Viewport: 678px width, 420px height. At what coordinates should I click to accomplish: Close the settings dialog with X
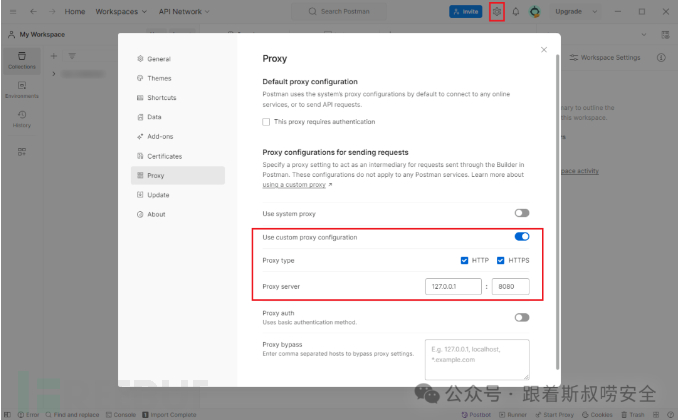pos(544,49)
